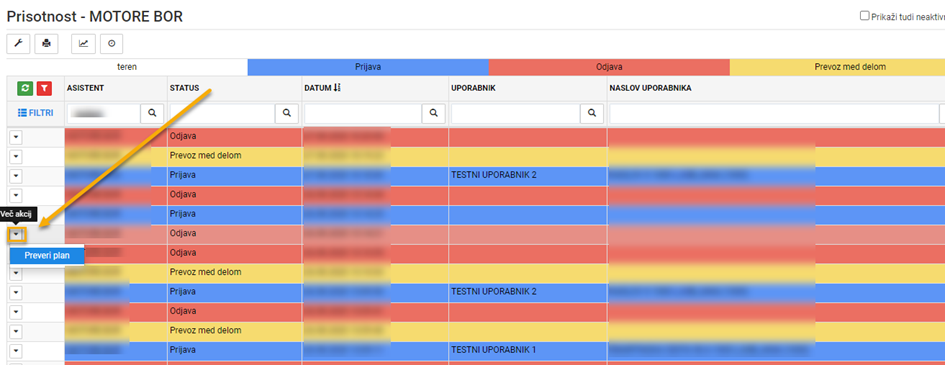Screen dimensions: 945x365
Task: Click search icon in Asistent filter
Action: pos(152,113)
